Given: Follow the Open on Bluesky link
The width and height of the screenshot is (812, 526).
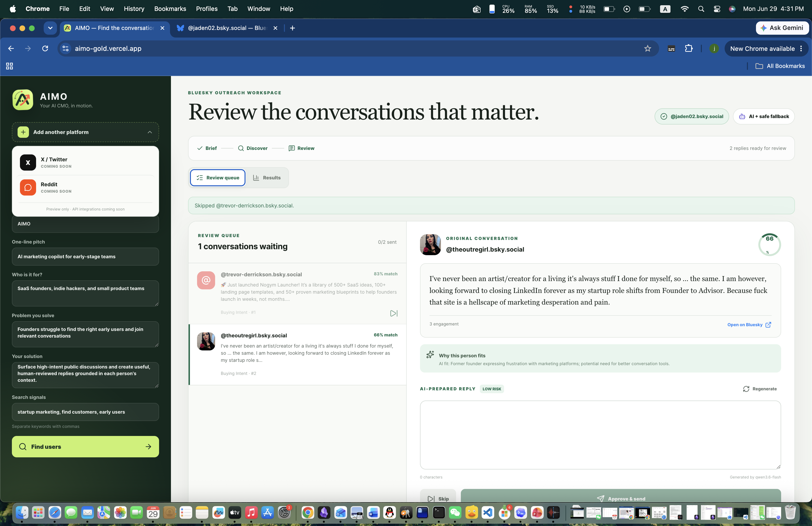Looking at the screenshot, I should 749,325.
